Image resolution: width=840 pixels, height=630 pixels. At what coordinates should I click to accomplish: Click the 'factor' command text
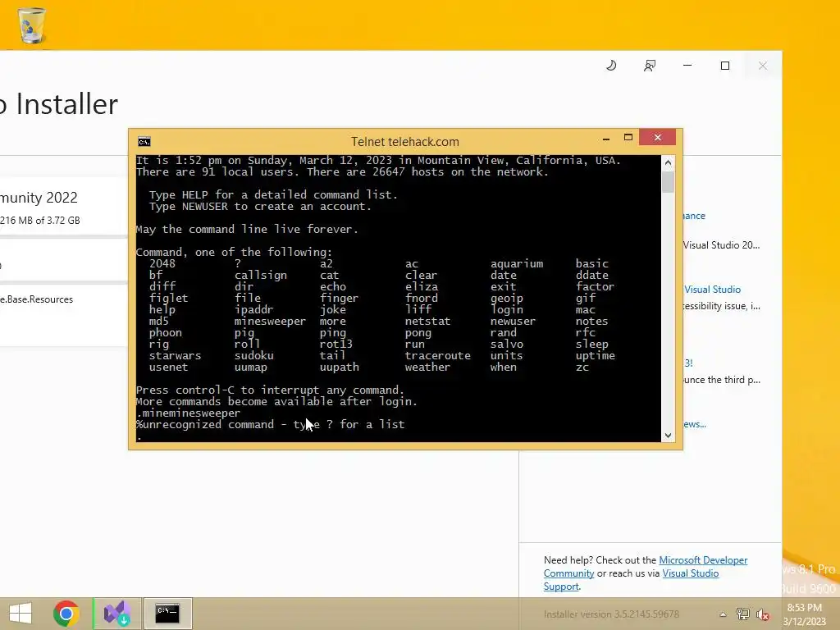click(x=596, y=286)
